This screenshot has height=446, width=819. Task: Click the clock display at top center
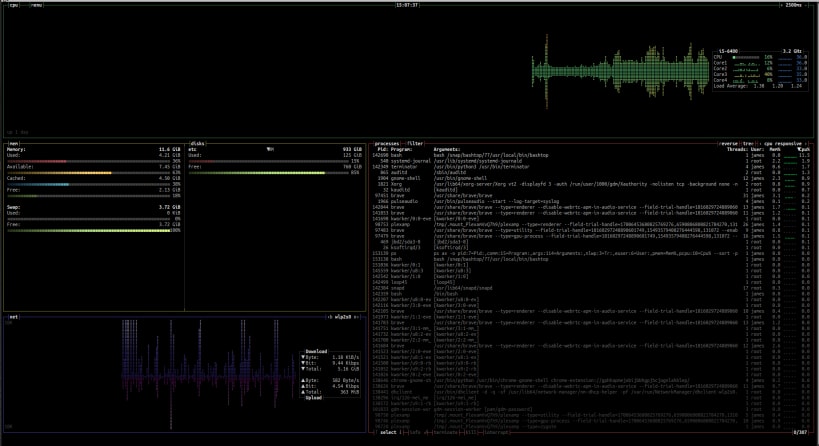tap(408, 5)
